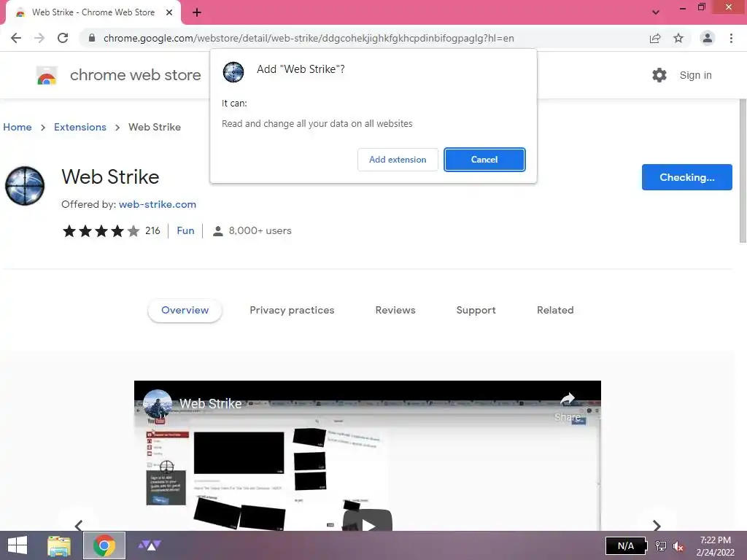Viewport: 747px width, 560px height.
Task: Bookmark this tab with the star icon
Action: click(x=678, y=38)
